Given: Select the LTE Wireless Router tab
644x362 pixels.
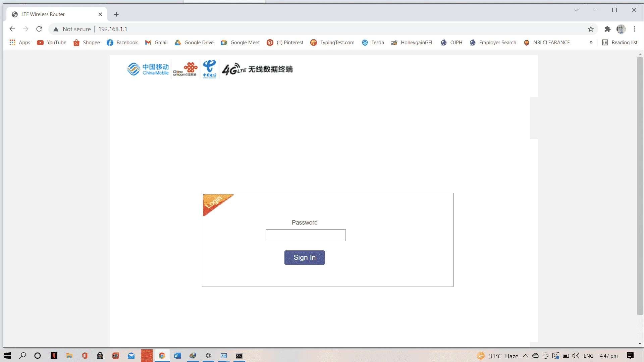Looking at the screenshot, I should (57, 14).
